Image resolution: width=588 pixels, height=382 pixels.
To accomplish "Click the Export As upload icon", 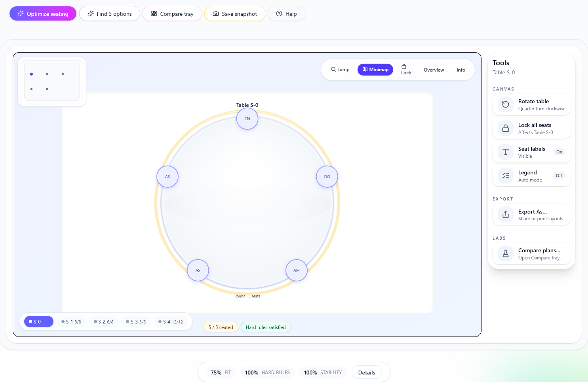I will [x=506, y=214].
